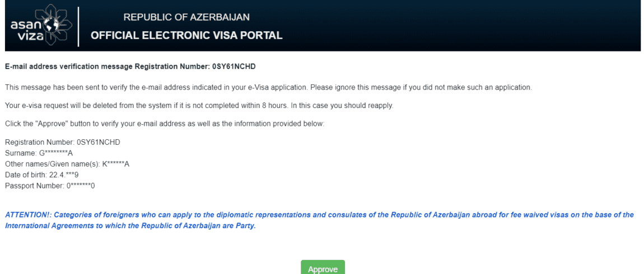Open the blue ATTENTION fee waived visas link
Image resolution: width=644 pixels, height=274 pixels.
(x=319, y=220)
